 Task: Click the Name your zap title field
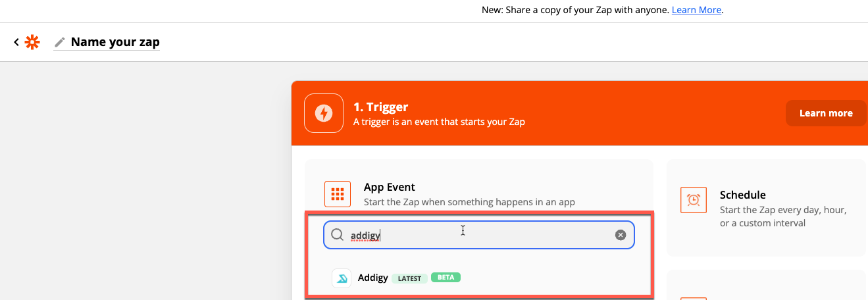[115, 42]
